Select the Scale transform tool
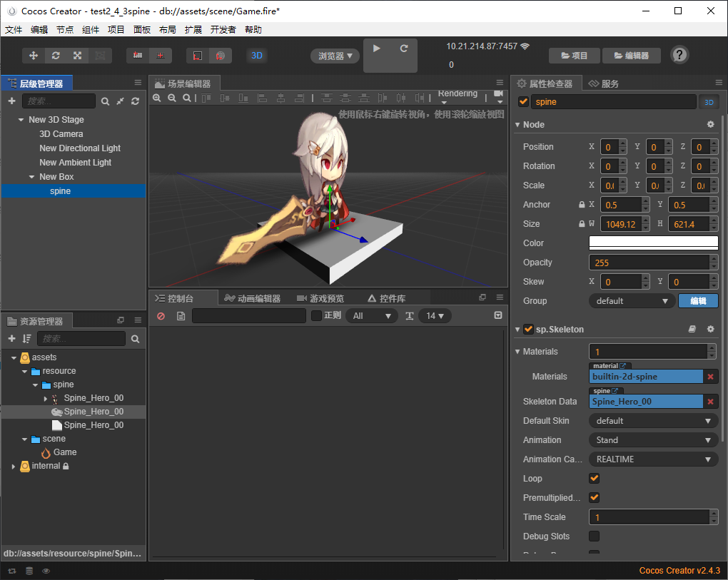 [77, 56]
